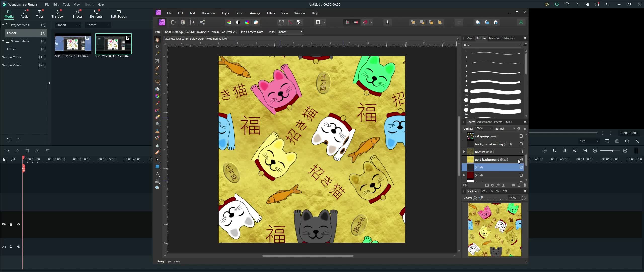
Task: Open the Units dropdown showing Inches
Action: pos(290,32)
